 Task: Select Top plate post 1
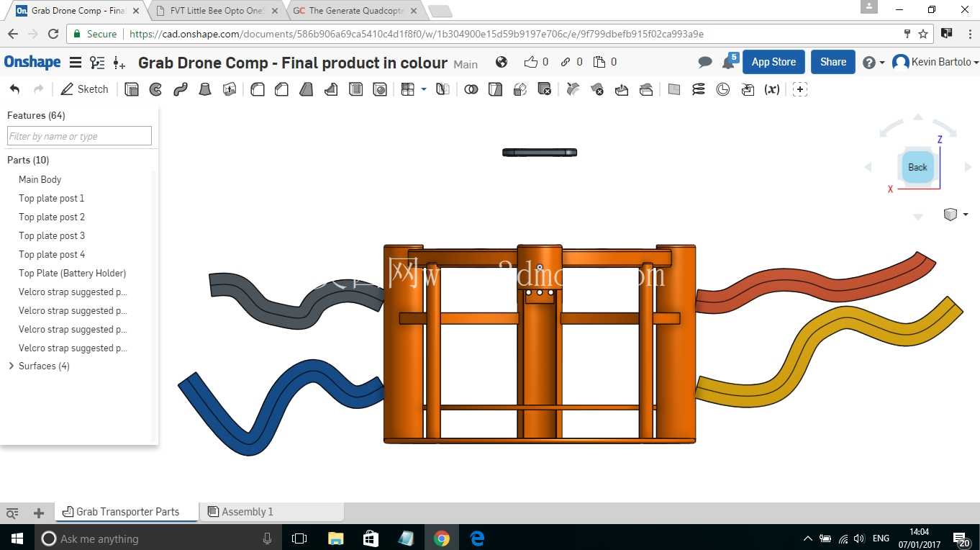click(x=51, y=198)
